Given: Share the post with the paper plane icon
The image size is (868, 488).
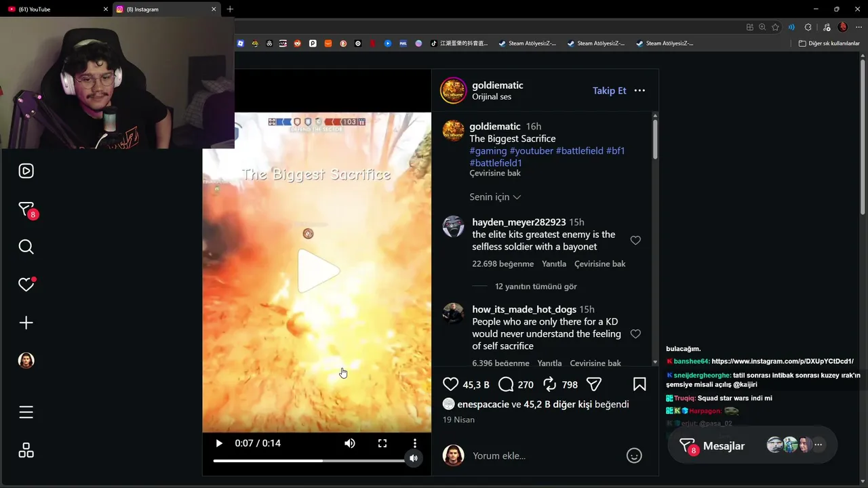Looking at the screenshot, I should [x=594, y=384].
